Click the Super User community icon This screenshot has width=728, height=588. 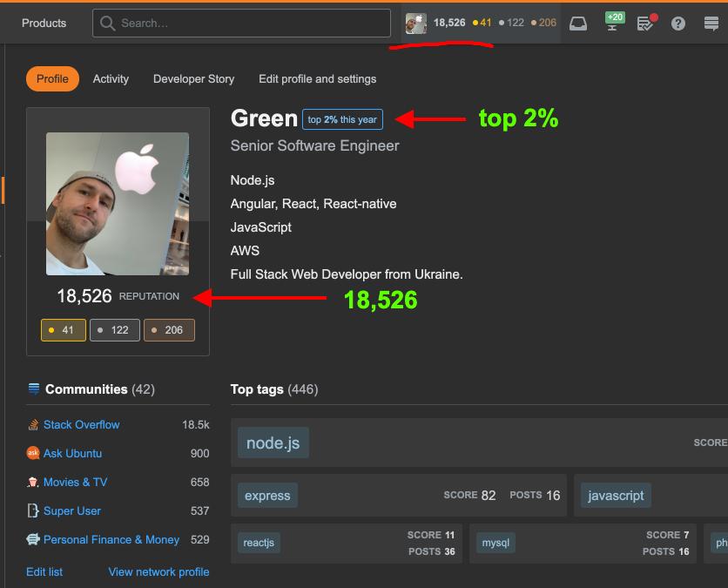pyautogui.click(x=33, y=510)
